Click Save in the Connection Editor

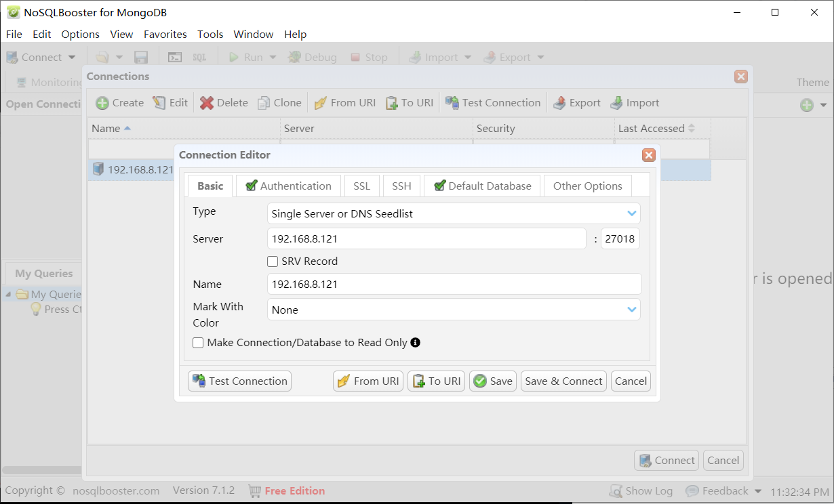[x=493, y=381]
